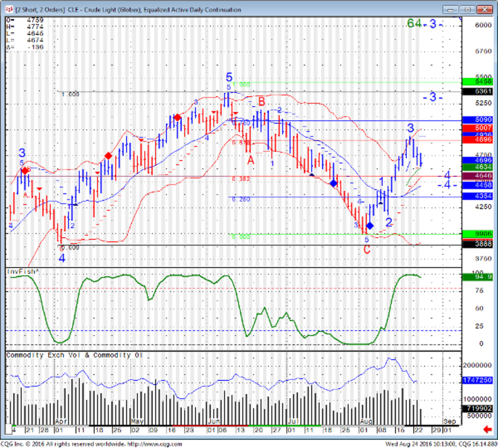Click the blue diamond marker near July 18
The width and height of the screenshot is (498, 448).
pyautogui.click(x=333, y=183)
